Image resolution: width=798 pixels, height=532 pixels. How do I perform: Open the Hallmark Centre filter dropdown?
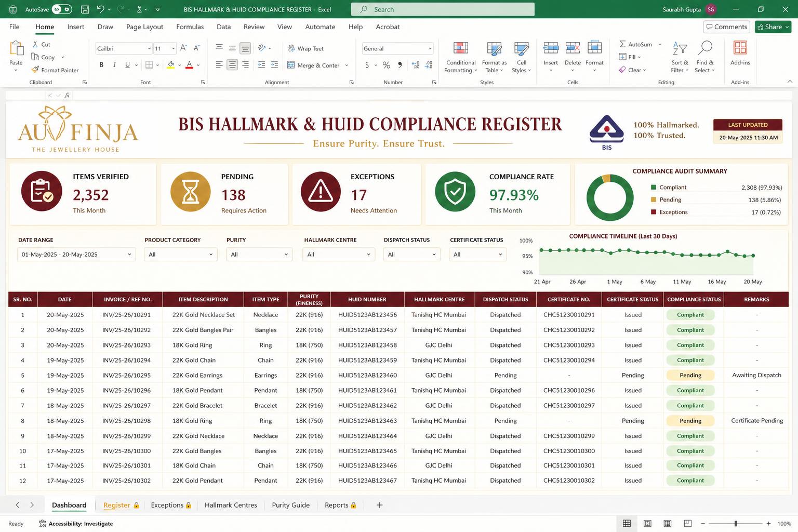coord(339,255)
